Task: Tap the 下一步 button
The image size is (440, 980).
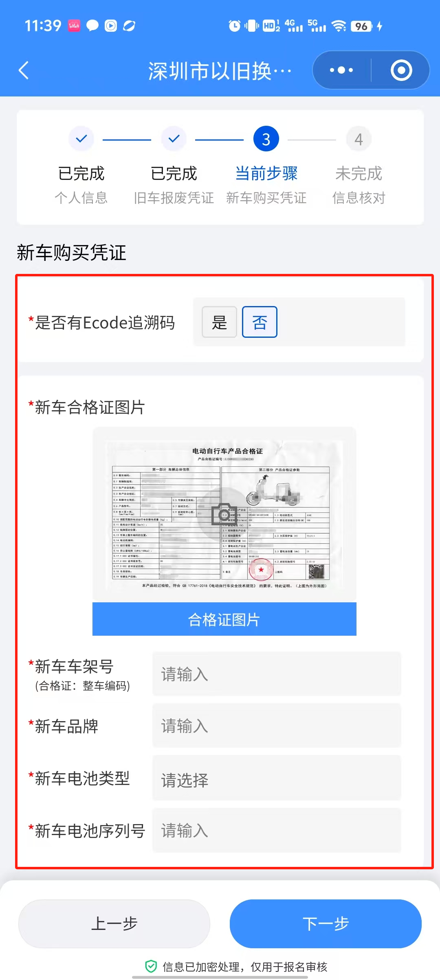Action: [326, 923]
